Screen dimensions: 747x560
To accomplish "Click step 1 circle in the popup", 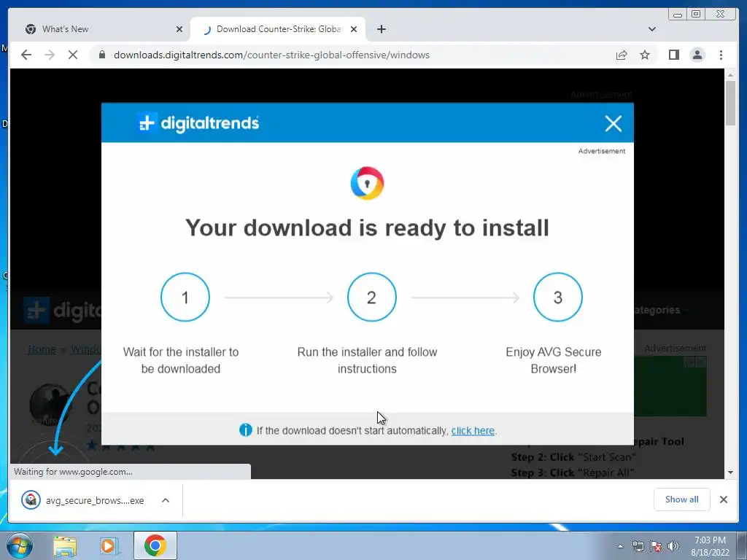I will pyautogui.click(x=185, y=297).
